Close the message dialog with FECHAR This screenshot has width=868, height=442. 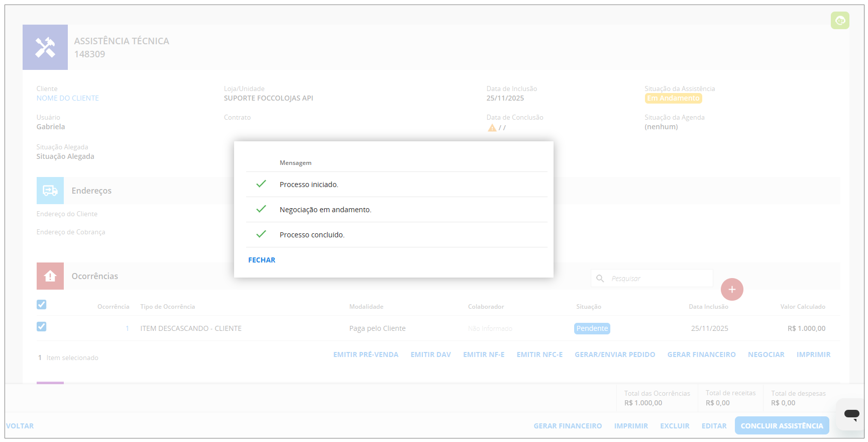click(262, 260)
